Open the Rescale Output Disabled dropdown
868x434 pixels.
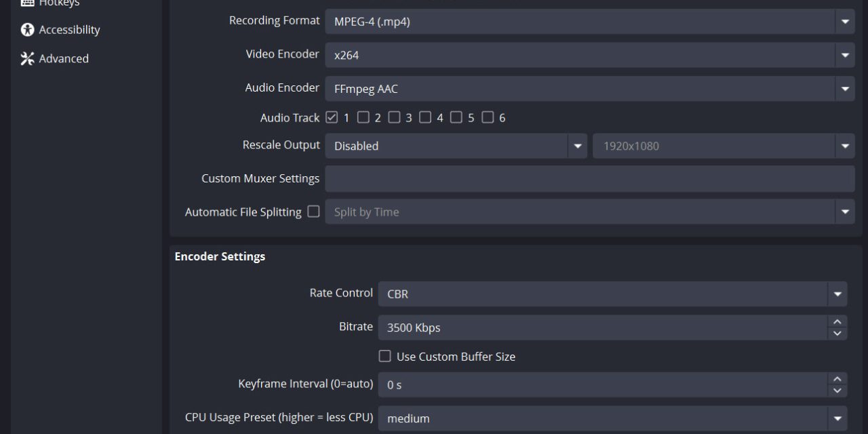pos(577,146)
